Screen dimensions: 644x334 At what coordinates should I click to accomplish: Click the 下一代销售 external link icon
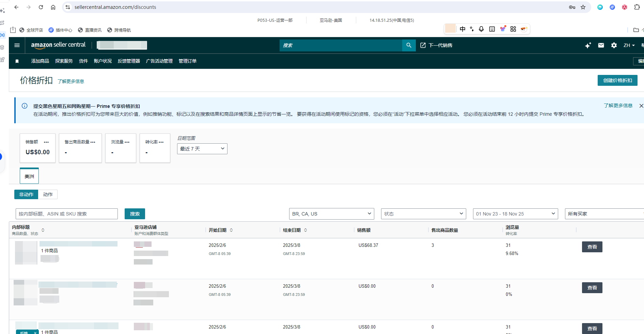[x=423, y=45]
